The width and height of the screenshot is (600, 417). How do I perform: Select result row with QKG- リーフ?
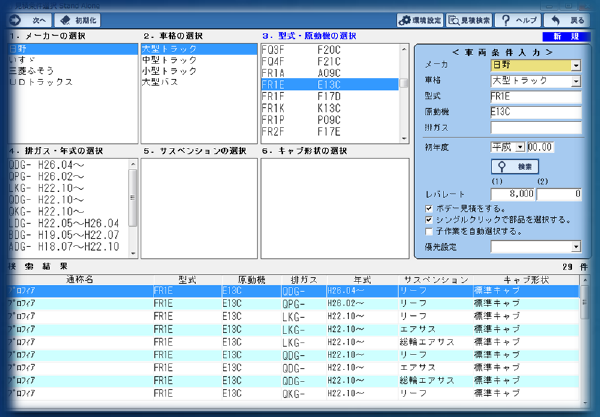click(293, 393)
